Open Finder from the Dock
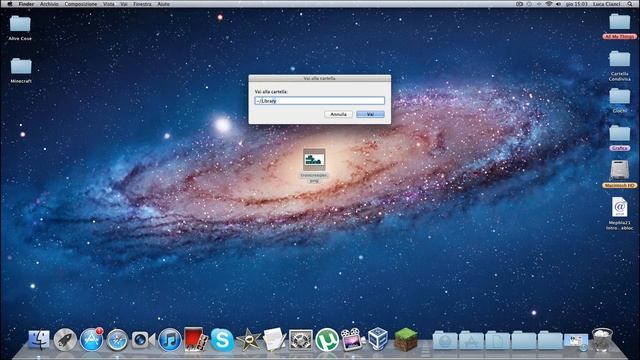This screenshot has width=640, height=360. point(39,340)
